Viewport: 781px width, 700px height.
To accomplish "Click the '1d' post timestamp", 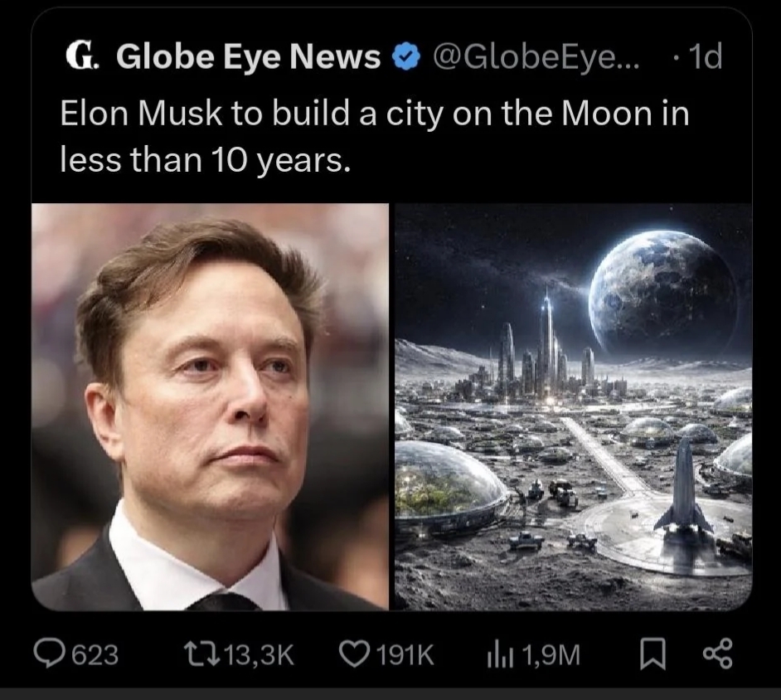I will (x=705, y=57).
